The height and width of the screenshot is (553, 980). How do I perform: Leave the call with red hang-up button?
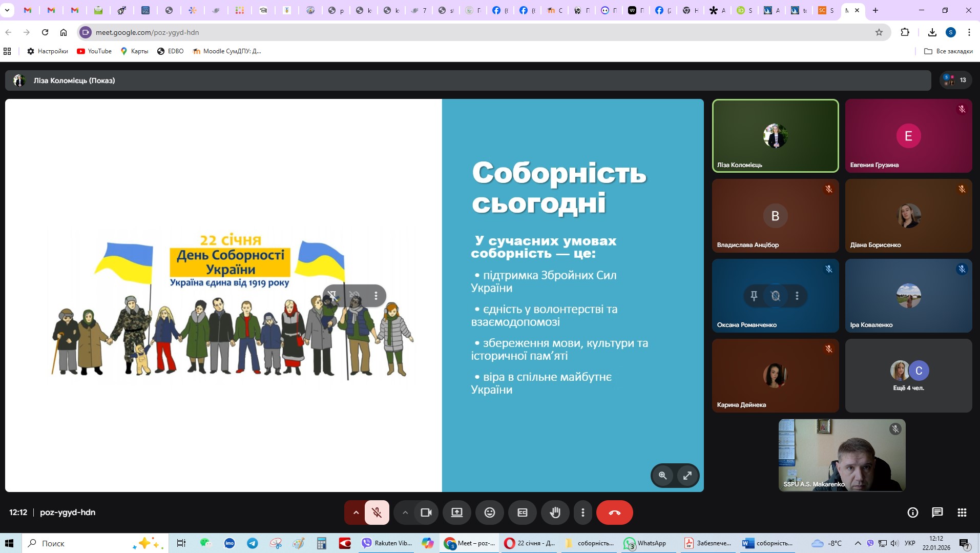point(614,513)
